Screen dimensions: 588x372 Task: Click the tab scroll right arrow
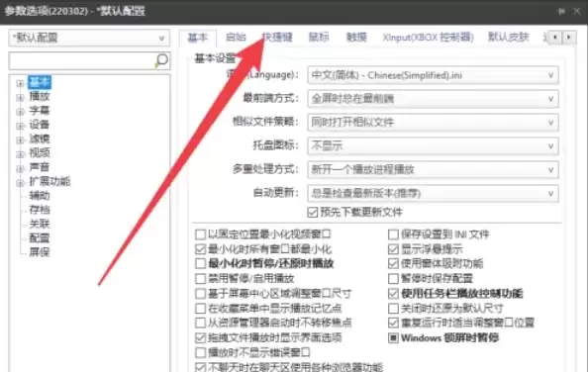(568, 37)
